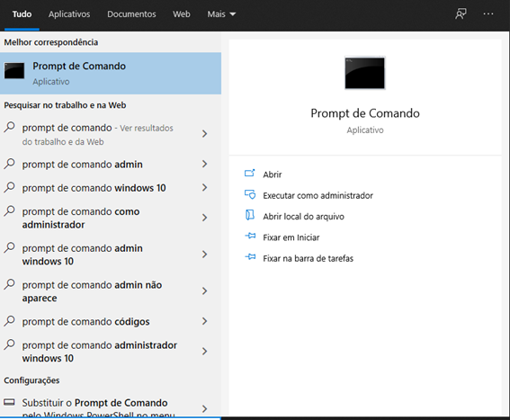Image resolution: width=510 pixels, height=420 pixels.
Task: Switch to the Aplicativos tab
Action: (69, 14)
